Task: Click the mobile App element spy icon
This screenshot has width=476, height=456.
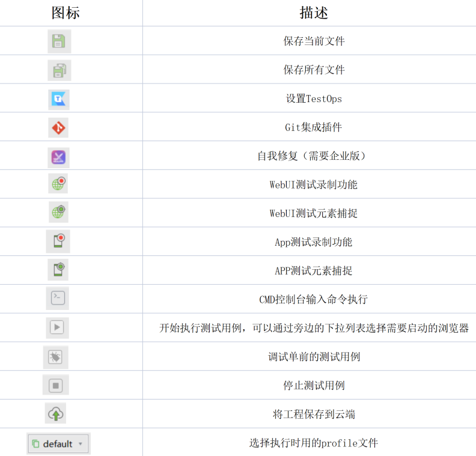Action: pyautogui.click(x=58, y=269)
